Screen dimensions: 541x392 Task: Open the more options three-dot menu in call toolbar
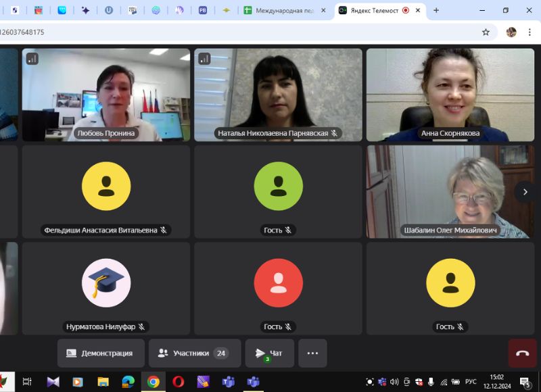[x=312, y=353]
